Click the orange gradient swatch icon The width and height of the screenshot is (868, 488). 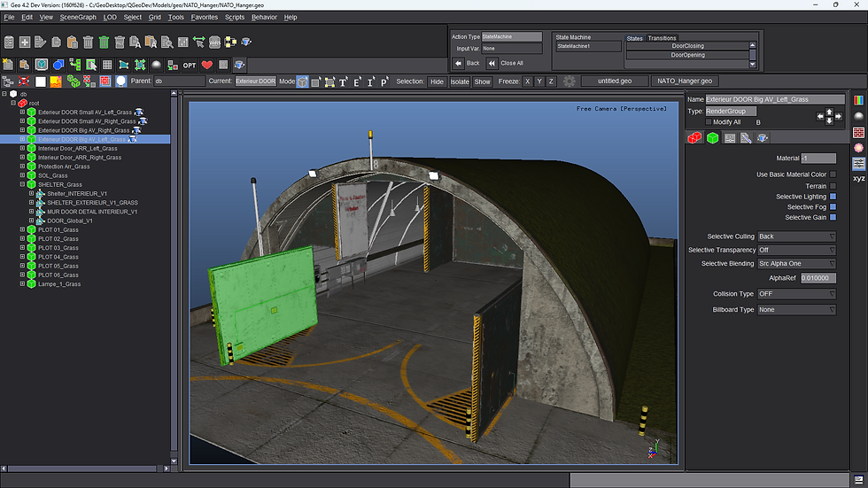point(56,81)
